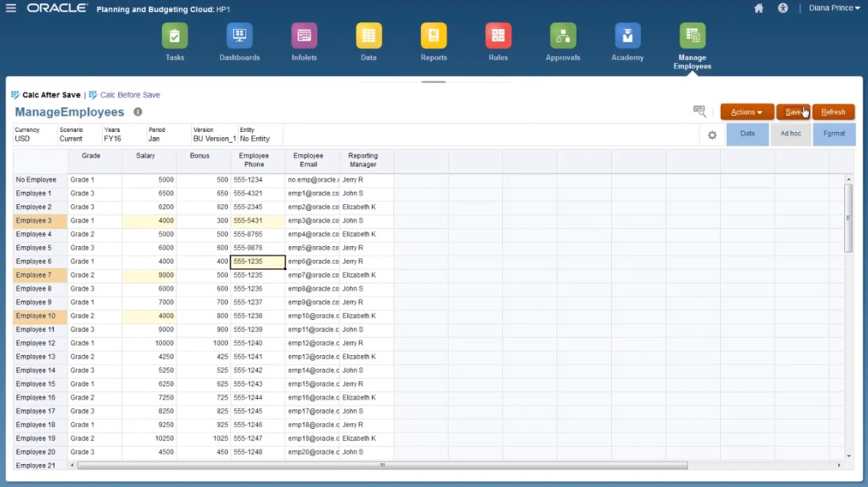Run the Calc Before Save rule
This screenshot has width=868, height=487.
pyautogui.click(x=128, y=94)
